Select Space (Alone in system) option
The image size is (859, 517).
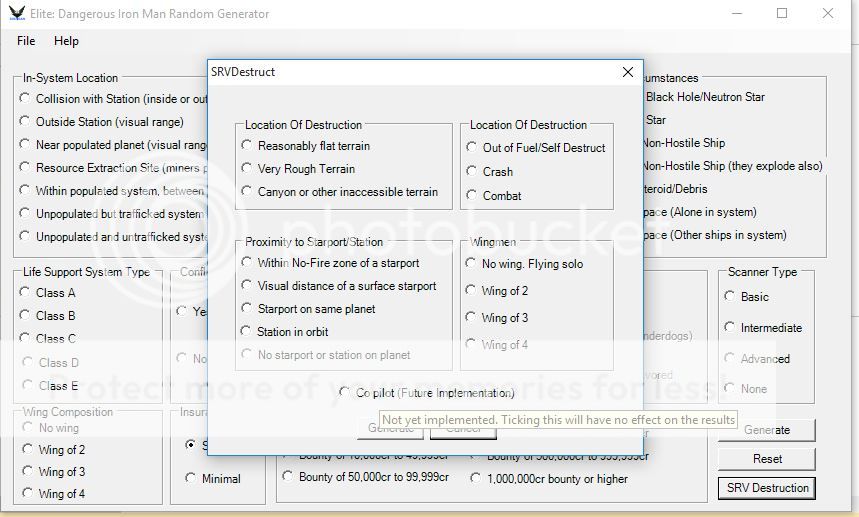tap(700, 212)
